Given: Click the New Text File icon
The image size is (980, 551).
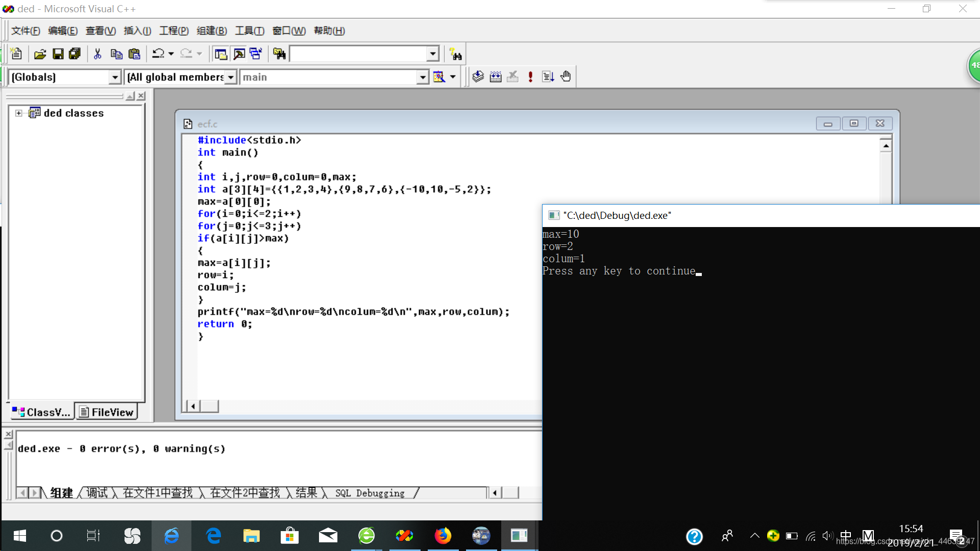Looking at the screenshot, I should pos(16,54).
